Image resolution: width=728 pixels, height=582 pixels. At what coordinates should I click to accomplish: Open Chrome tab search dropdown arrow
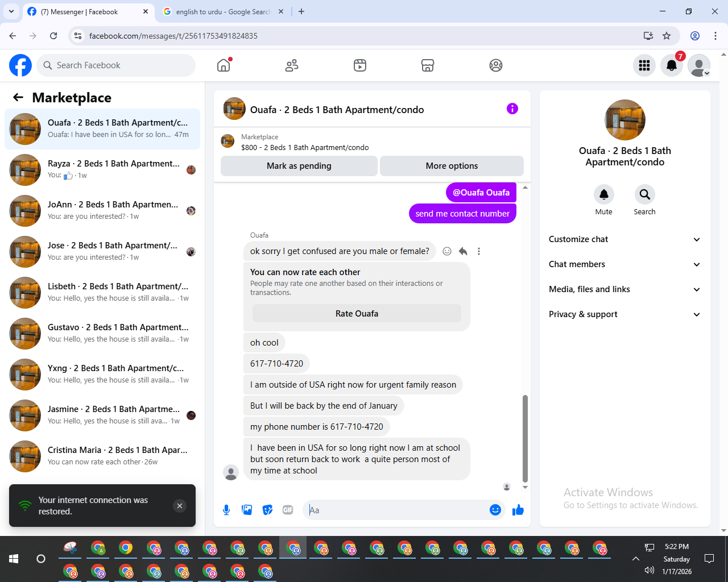11,11
